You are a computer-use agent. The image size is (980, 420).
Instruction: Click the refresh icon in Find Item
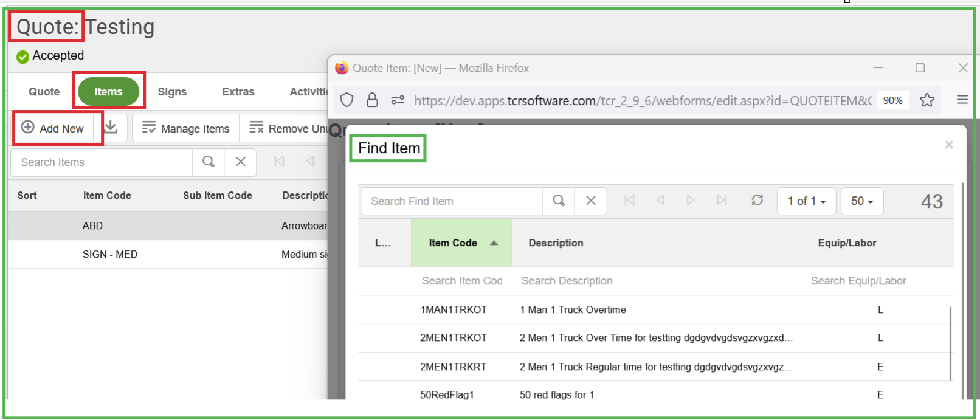tap(757, 200)
